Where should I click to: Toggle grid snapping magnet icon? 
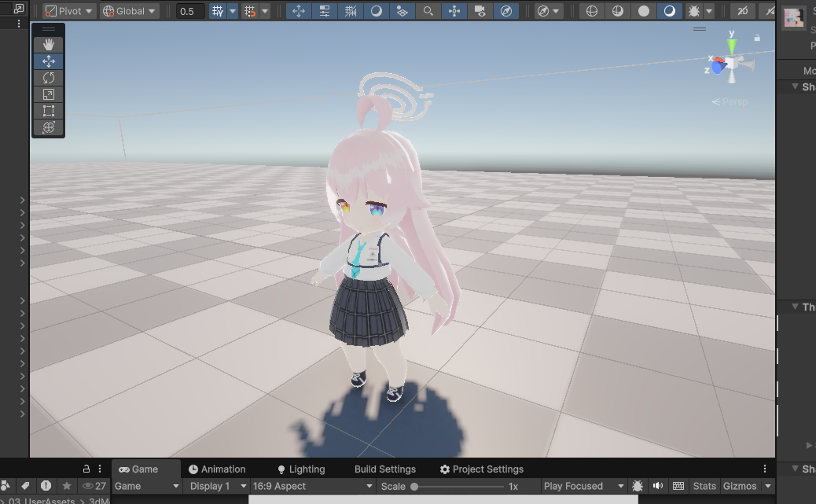(250, 11)
